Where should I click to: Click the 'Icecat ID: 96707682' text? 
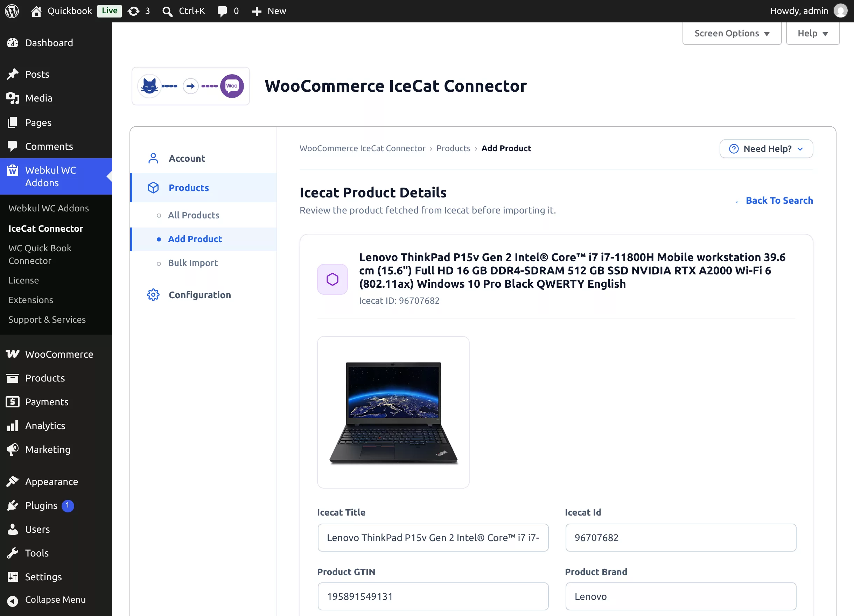click(x=399, y=300)
